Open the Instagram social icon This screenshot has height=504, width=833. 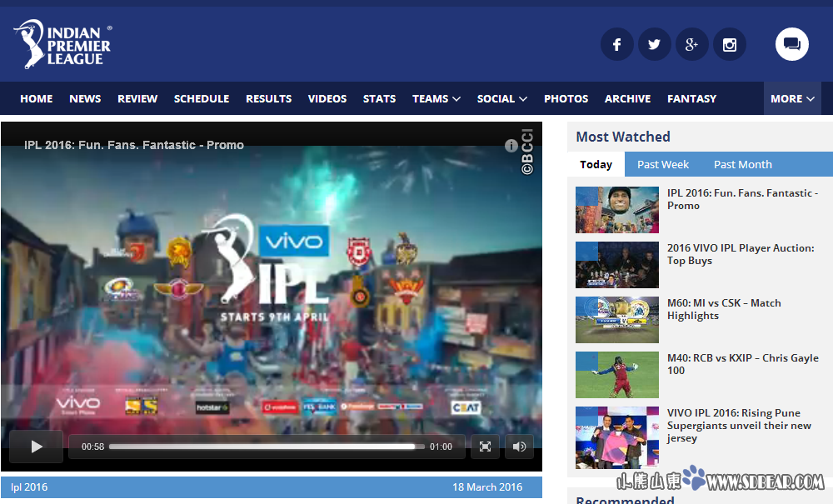tap(730, 45)
